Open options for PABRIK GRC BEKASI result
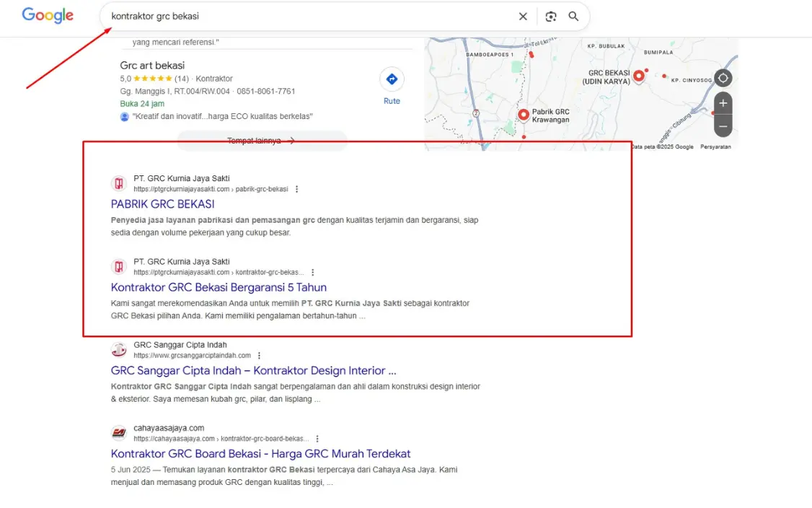The height and width of the screenshot is (508, 812). [296, 189]
